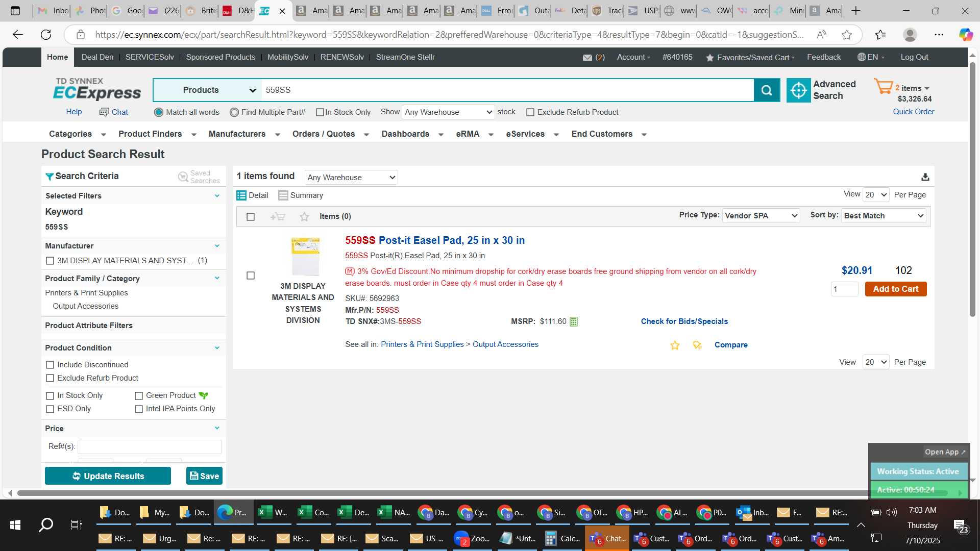Bookmark page with star icon
This screenshot has height=551, width=980.
847,35
